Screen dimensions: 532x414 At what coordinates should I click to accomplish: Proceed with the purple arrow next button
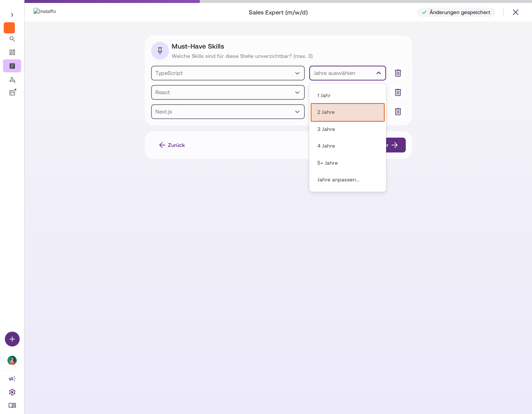point(396,145)
